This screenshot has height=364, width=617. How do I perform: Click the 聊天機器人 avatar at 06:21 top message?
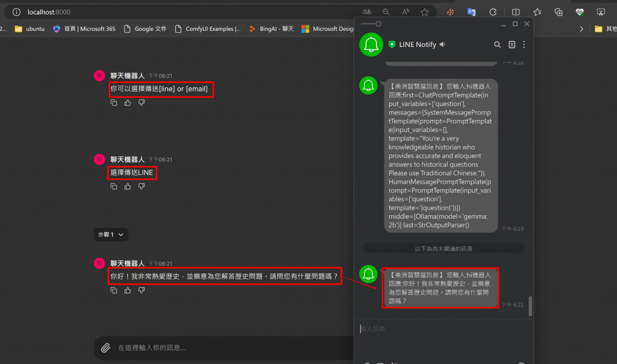point(99,75)
